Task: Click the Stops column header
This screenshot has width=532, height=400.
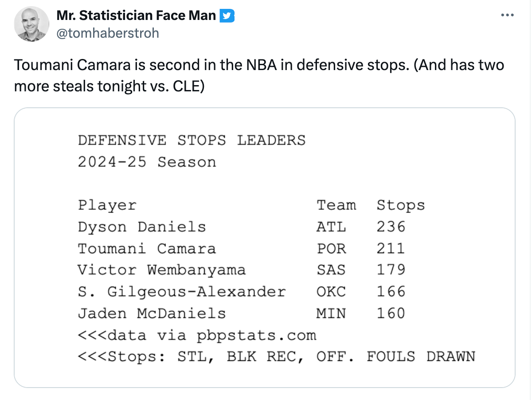Action: point(401,205)
